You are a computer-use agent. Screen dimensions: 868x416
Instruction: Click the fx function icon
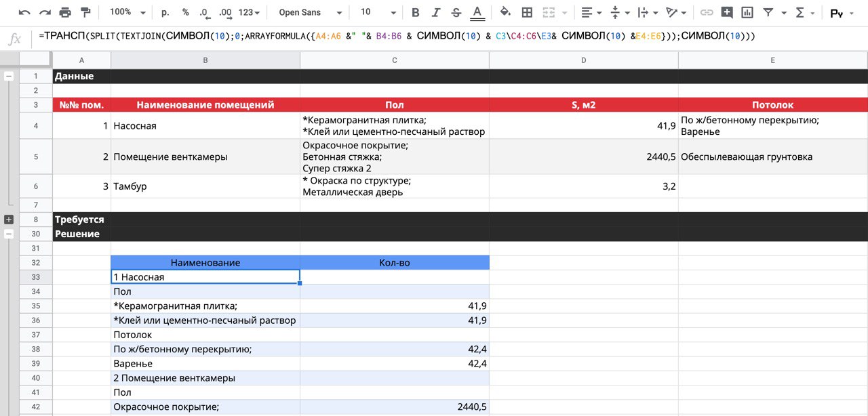click(x=14, y=39)
